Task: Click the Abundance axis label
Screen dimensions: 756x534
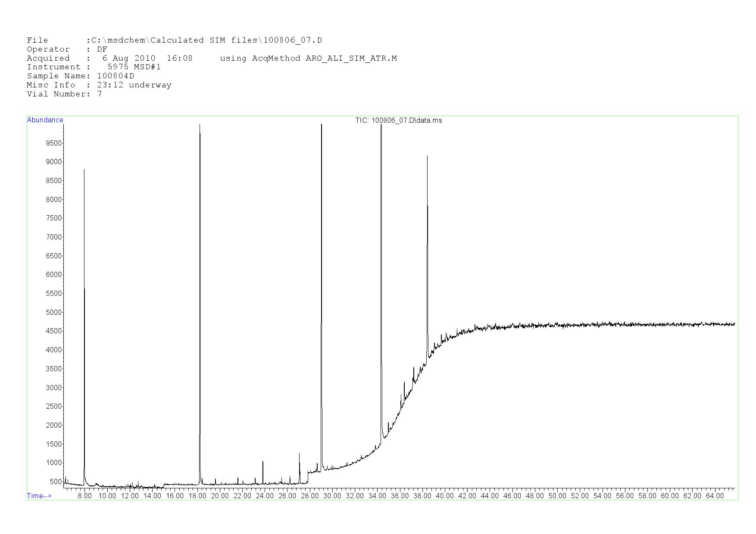Action: [45, 120]
